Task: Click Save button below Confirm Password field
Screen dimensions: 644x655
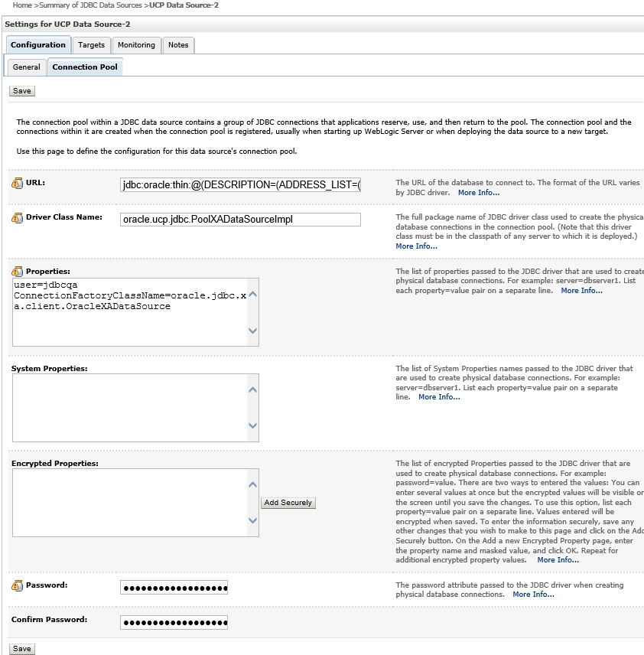Action: coord(22,649)
